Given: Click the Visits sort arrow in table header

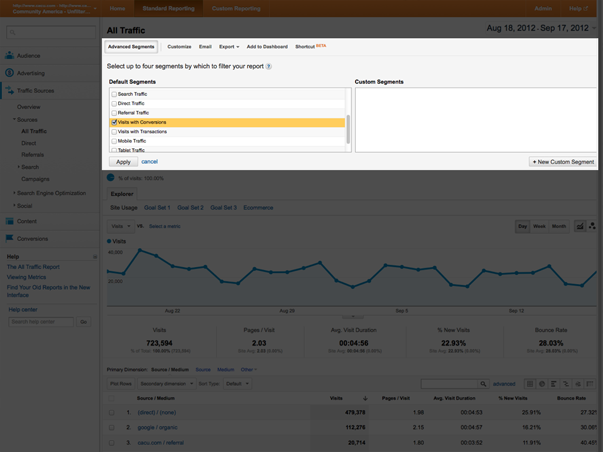Looking at the screenshot, I should (x=365, y=398).
